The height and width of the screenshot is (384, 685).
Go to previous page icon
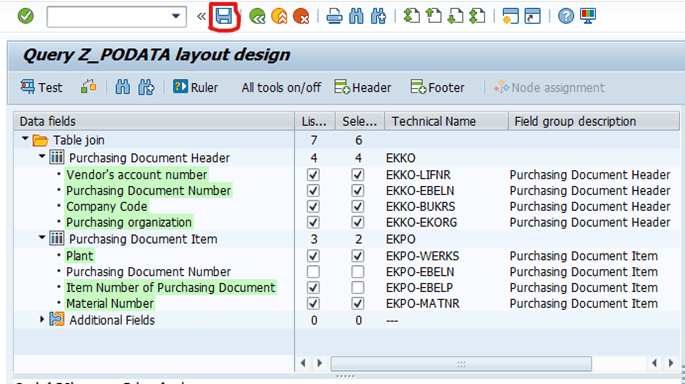[x=433, y=17]
